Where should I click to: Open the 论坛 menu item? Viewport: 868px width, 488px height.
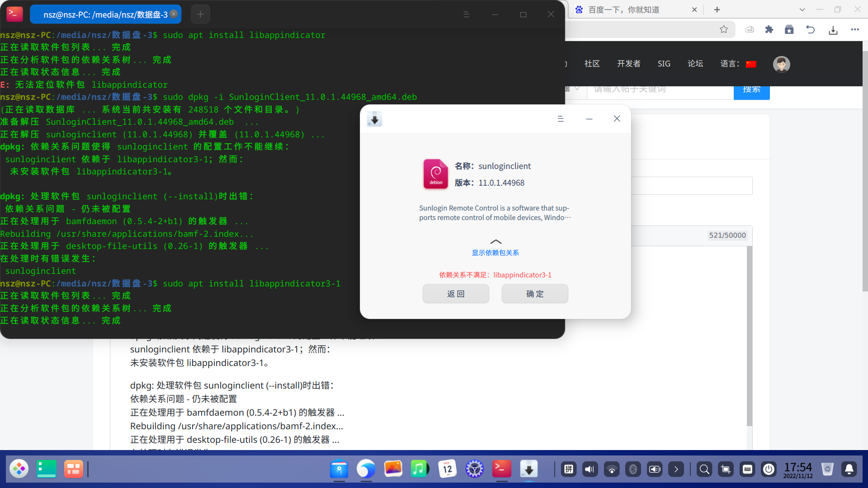pyautogui.click(x=695, y=64)
